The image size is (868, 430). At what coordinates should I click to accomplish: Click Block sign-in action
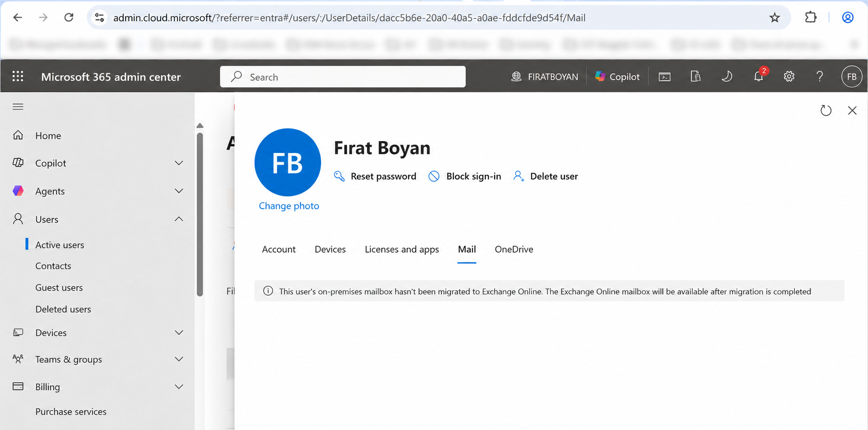coord(464,176)
